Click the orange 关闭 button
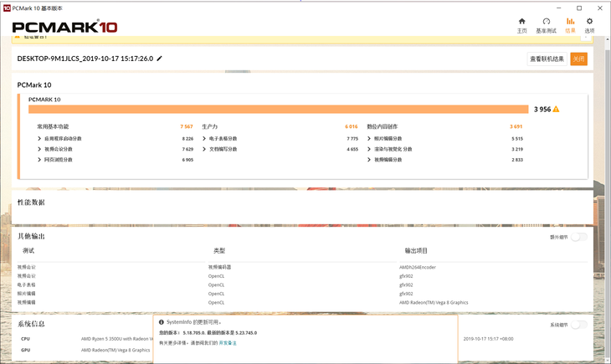Screen dimensions: 611x364 click(x=578, y=59)
